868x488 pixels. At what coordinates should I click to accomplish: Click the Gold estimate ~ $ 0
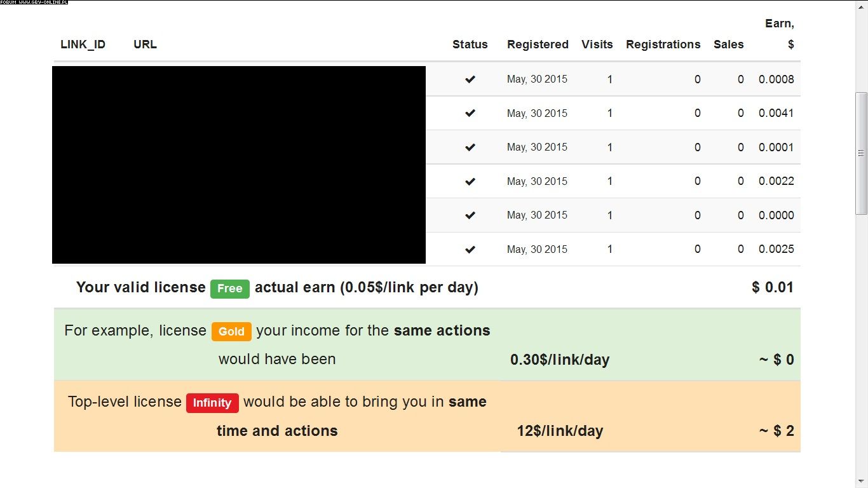point(776,360)
